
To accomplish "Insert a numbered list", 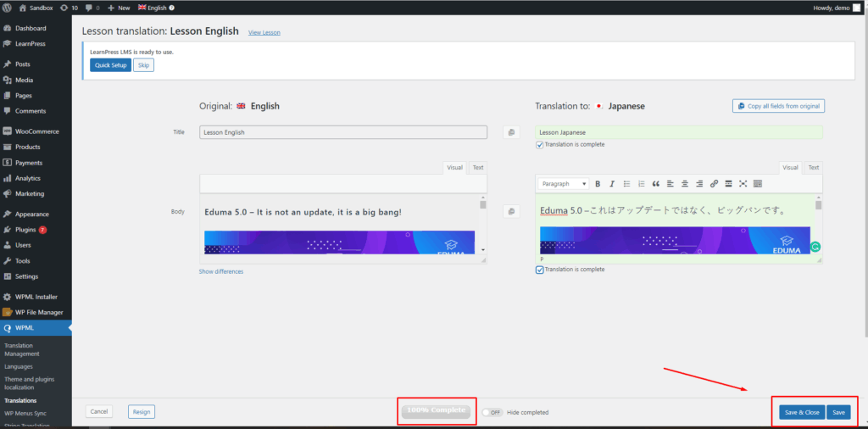I will click(x=642, y=184).
